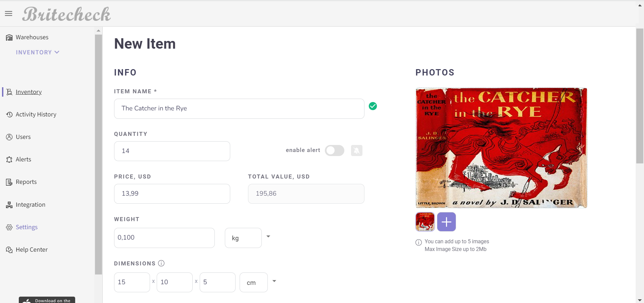Image resolution: width=644 pixels, height=303 pixels.
Task: Focus the Quantity input field
Action: [x=172, y=151]
